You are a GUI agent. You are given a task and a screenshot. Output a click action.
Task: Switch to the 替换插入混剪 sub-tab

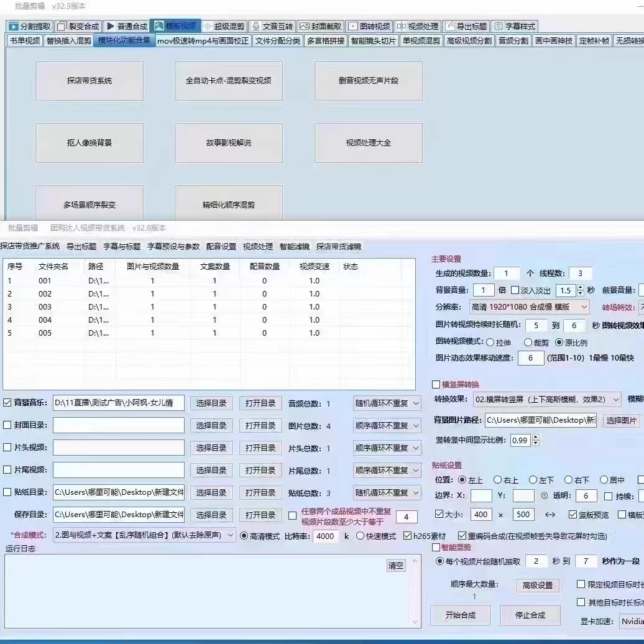pyautogui.click(x=68, y=40)
